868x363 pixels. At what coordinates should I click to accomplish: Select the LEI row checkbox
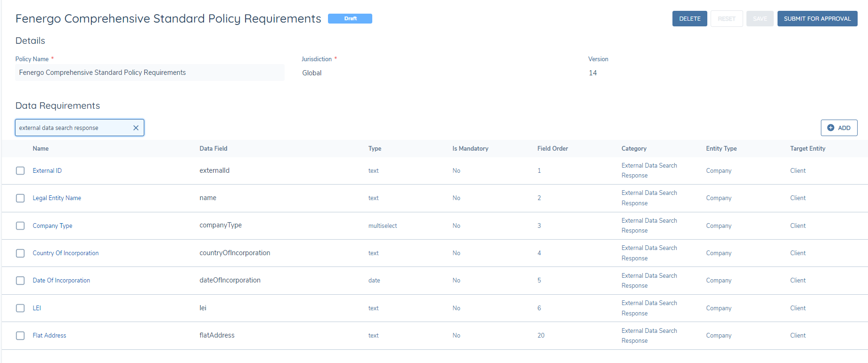click(x=20, y=308)
